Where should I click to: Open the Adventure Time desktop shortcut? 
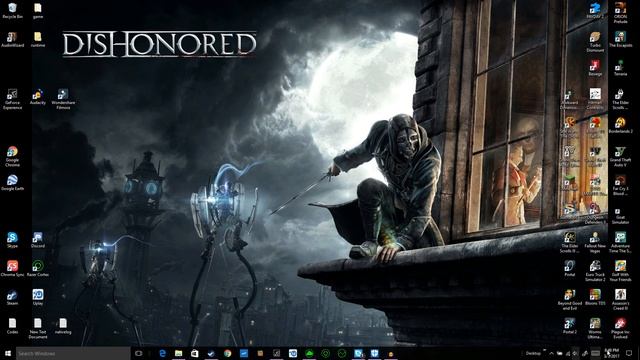(x=620, y=242)
